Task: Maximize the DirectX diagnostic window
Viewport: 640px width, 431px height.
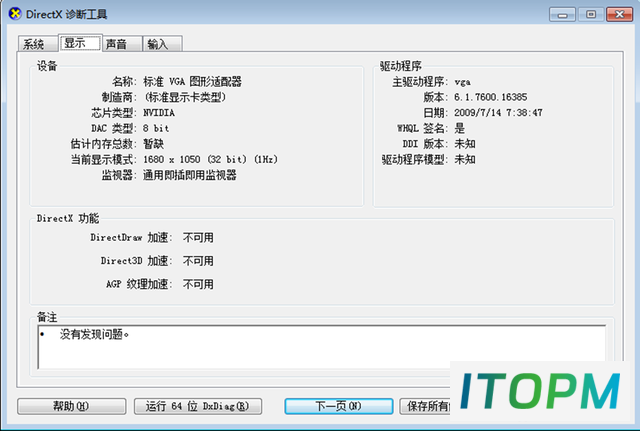Action: [591, 15]
